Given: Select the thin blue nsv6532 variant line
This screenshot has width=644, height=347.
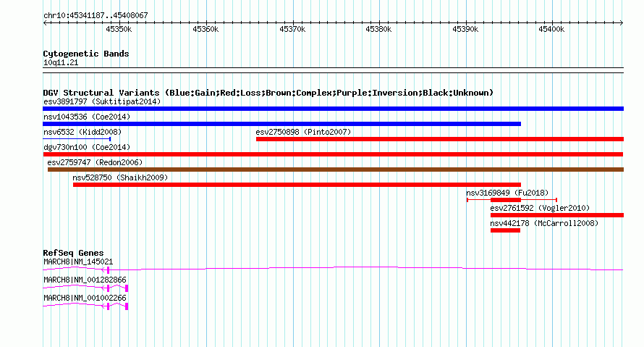Looking at the screenshot, I should click(x=77, y=139).
